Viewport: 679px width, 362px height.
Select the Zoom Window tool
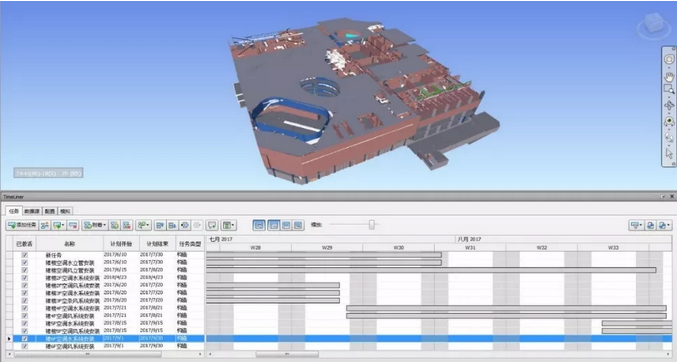[669, 90]
